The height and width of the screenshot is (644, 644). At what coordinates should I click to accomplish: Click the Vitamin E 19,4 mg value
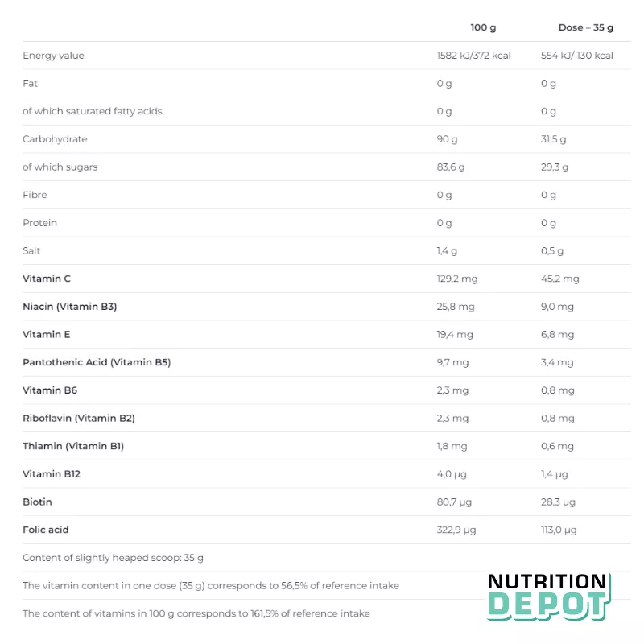(x=455, y=335)
